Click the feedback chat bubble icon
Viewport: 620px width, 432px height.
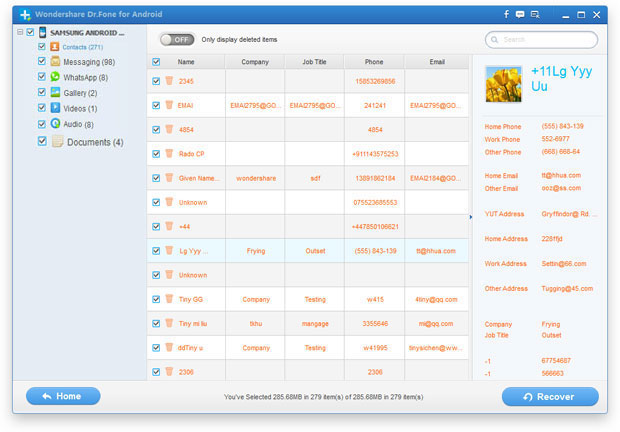click(x=520, y=15)
